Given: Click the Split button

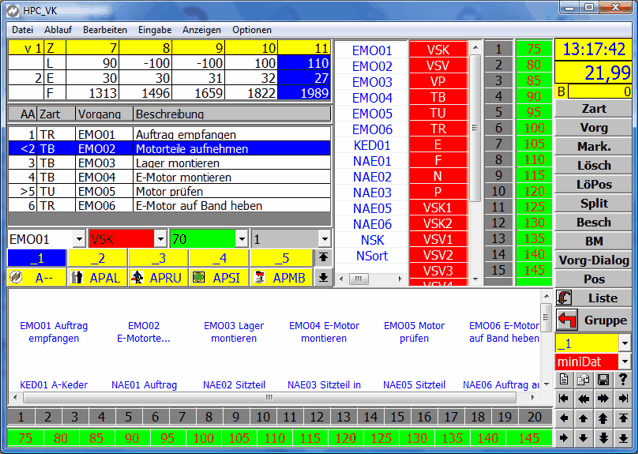Looking at the screenshot, I should tap(594, 203).
